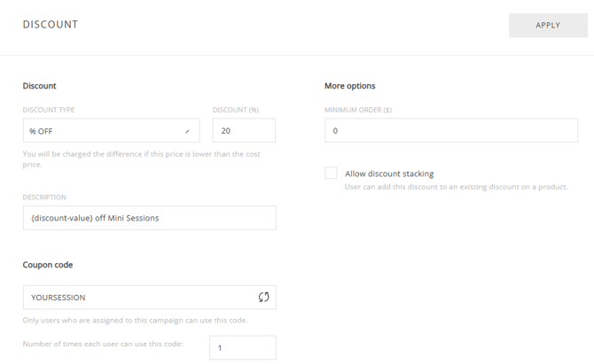Click the campaign-only users note below coupon code
This screenshot has width=594, height=364.
pyautogui.click(x=135, y=321)
